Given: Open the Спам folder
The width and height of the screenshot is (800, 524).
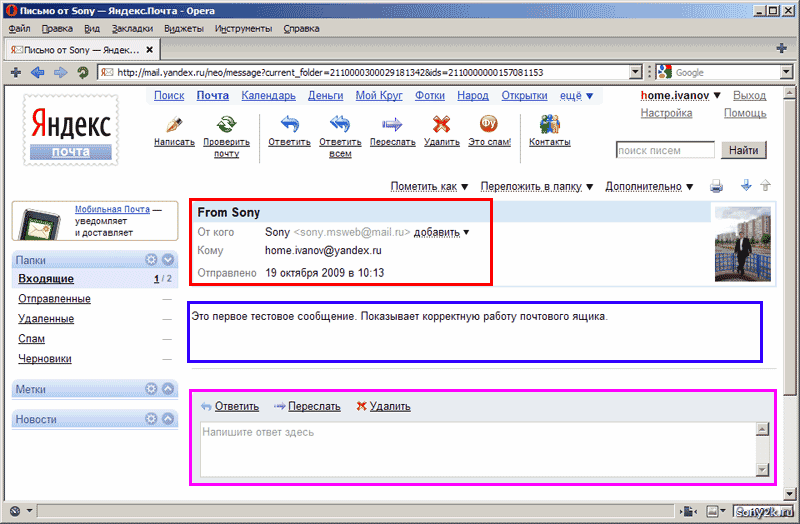Looking at the screenshot, I should 32,338.
